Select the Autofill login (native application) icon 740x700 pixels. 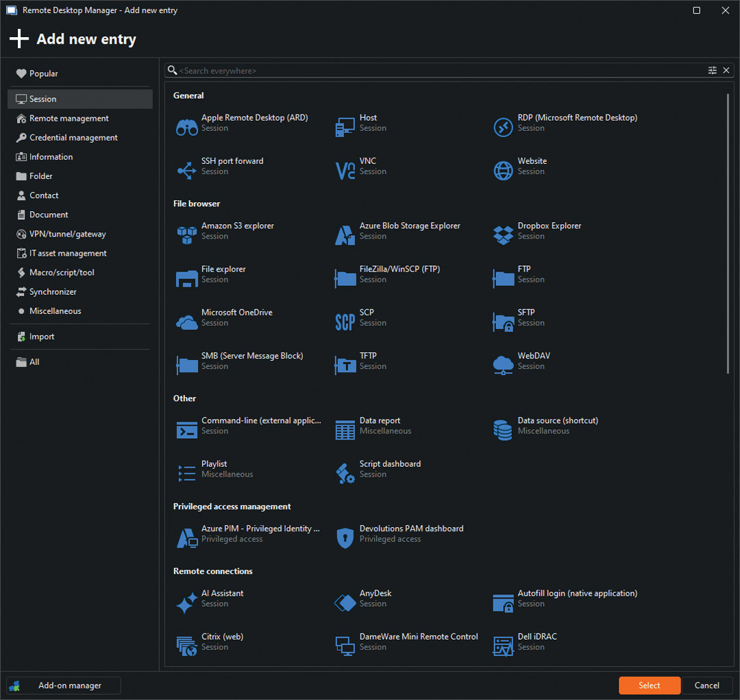click(x=503, y=603)
